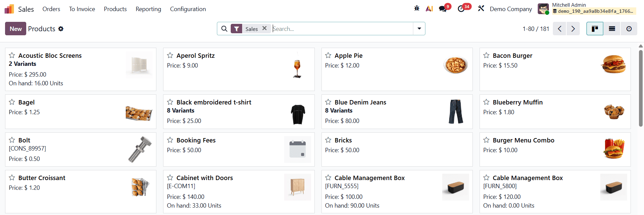The height and width of the screenshot is (215, 644).
Task: Open the Configuration menu
Action: 188,9
